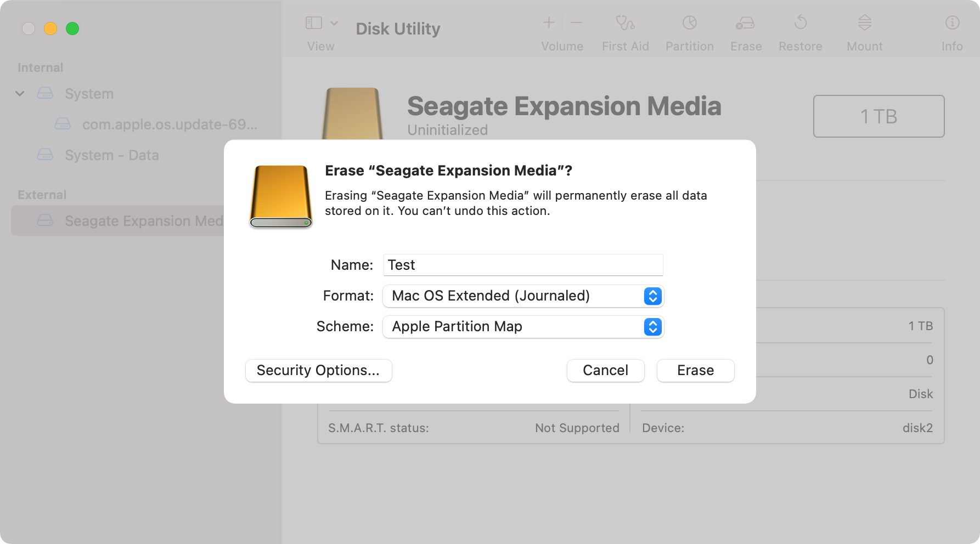Open the Format dropdown Mac OS Extended

click(x=523, y=296)
